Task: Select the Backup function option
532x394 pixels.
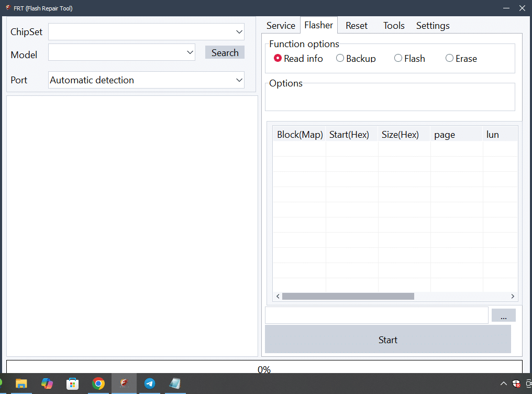Action: 340,58
